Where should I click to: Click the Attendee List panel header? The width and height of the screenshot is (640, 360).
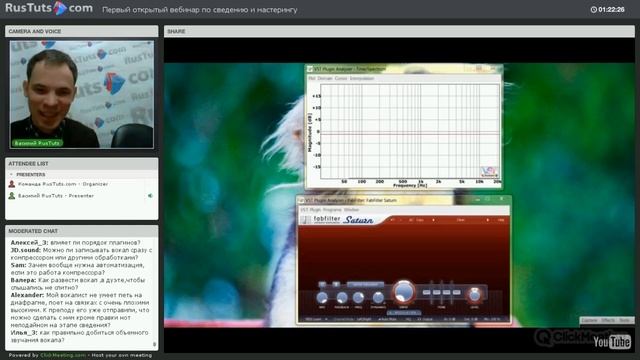tap(82, 164)
